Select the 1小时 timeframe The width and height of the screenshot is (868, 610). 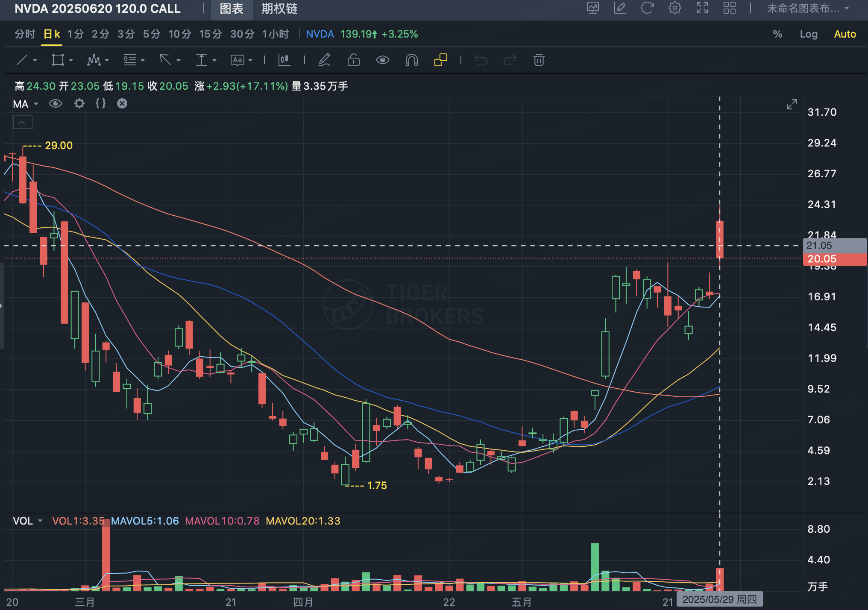pyautogui.click(x=276, y=34)
